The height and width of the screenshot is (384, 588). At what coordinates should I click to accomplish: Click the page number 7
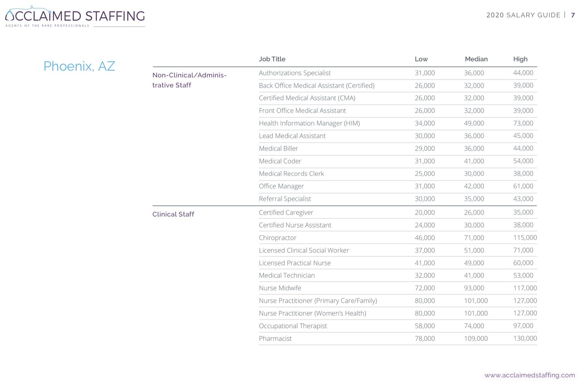573,15
